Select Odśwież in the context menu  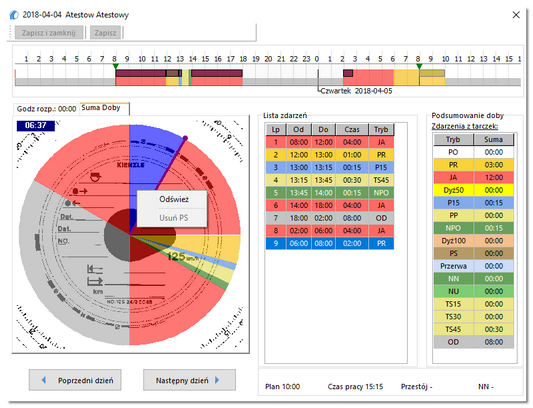[174, 199]
